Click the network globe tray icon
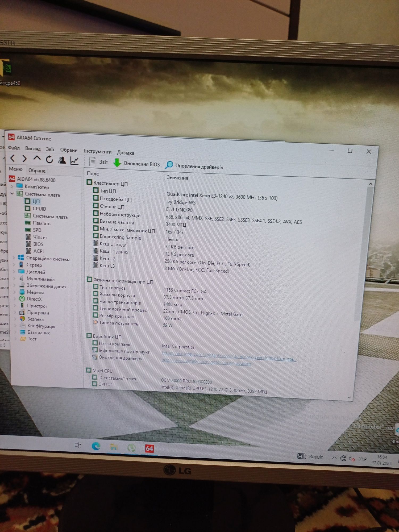Image resolution: width=399 pixels, height=532 pixels. pyautogui.click(x=343, y=458)
